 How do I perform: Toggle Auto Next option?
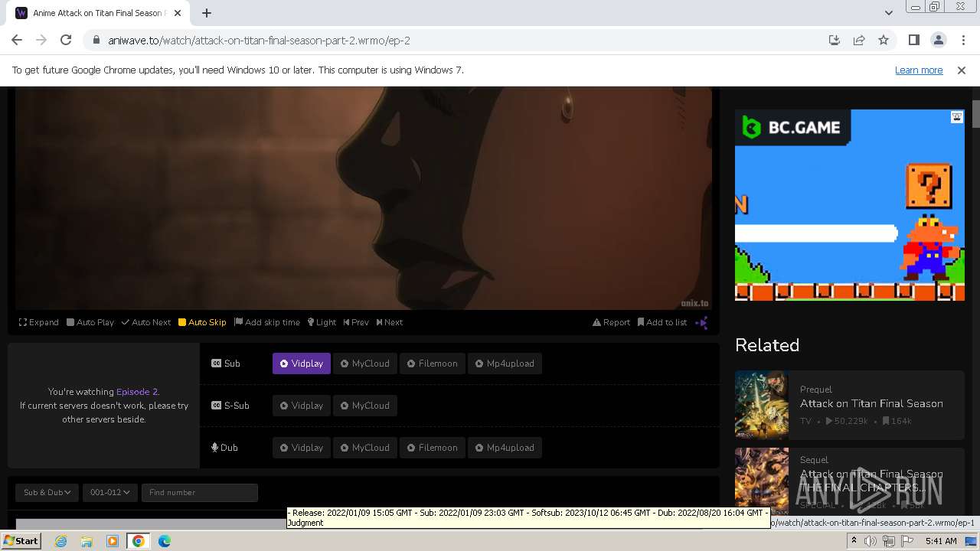[146, 322]
